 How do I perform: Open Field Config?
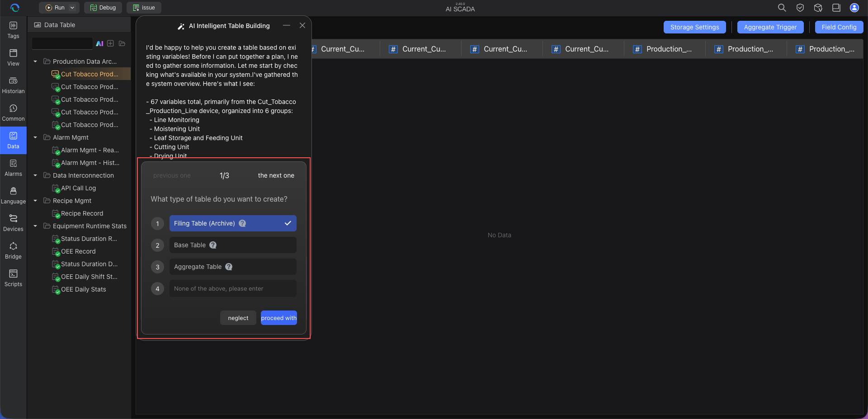[x=839, y=27]
